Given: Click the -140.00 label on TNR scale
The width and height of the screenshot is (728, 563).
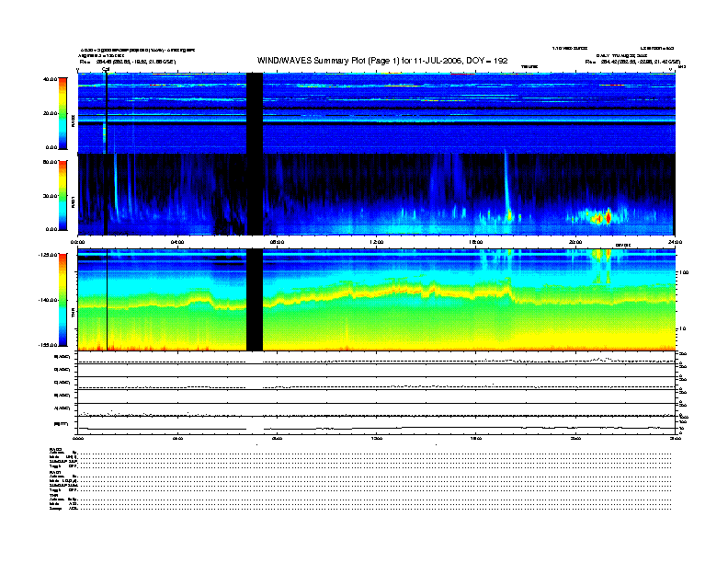Looking at the screenshot, I should coord(48,300).
